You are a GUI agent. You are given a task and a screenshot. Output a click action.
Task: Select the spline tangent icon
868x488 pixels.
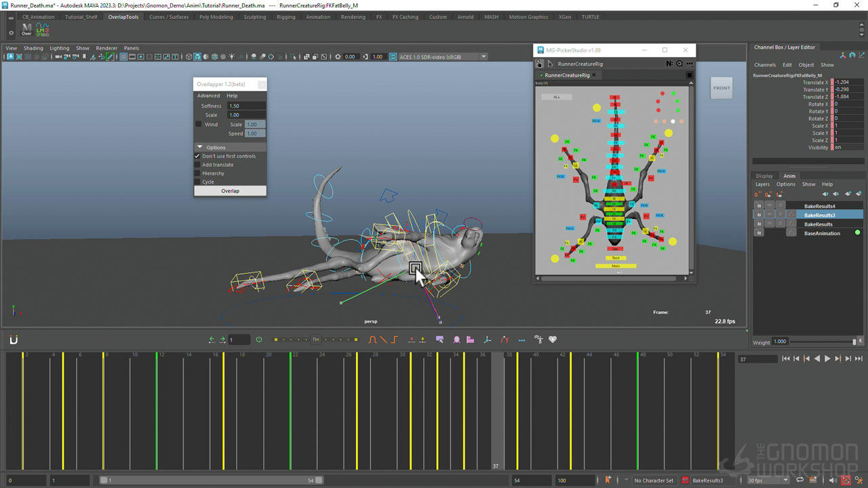(372, 340)
